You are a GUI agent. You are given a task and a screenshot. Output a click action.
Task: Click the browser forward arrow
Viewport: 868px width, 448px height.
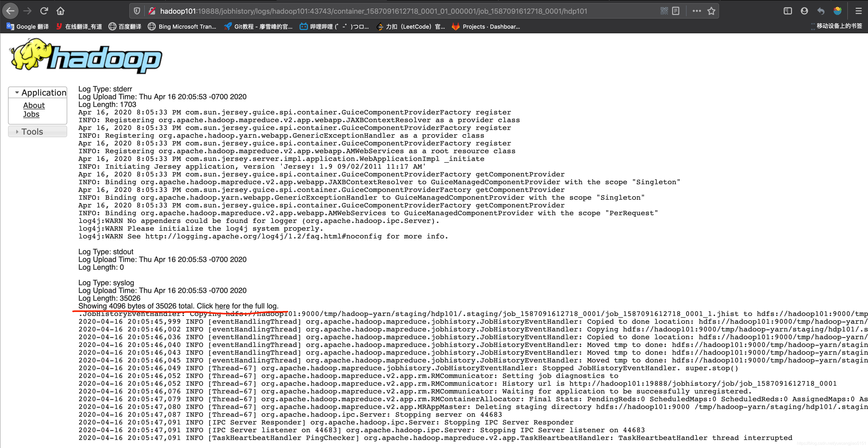[28, 11]
